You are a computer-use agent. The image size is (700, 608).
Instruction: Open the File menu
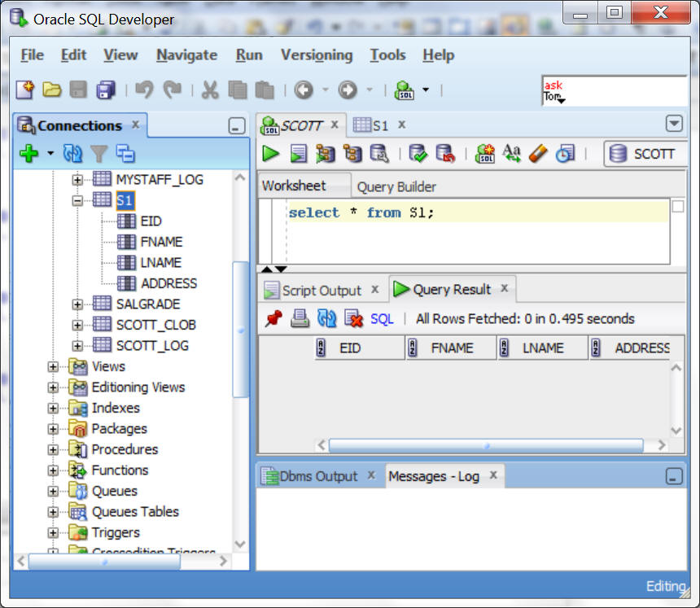[32, 55]
